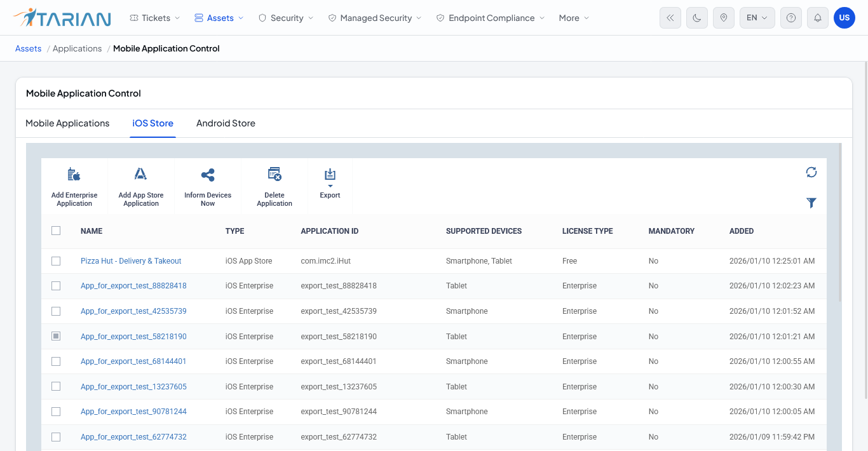Viewport: 868px width, 451px height.
Task: Open the help question mark icon
Action: tap(790, 18)
